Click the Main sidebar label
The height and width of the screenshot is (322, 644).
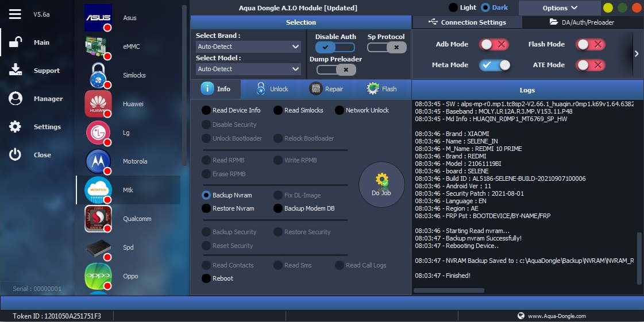click(41, 42)
